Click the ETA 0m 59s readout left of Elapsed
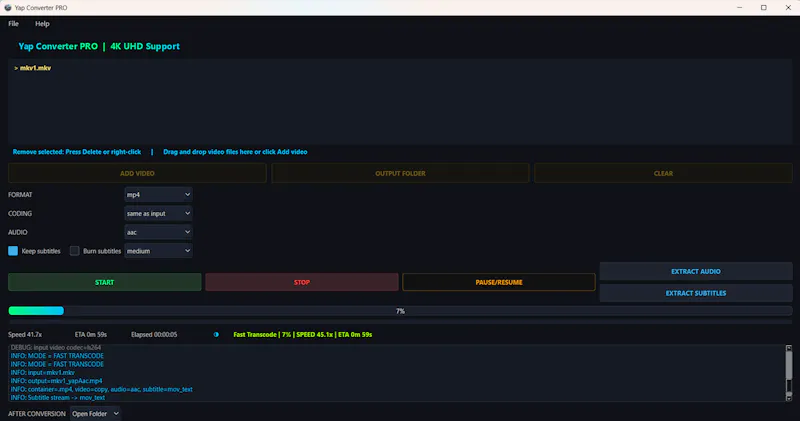This screenshot has width=800, height=421. click(x=91, y=335)
